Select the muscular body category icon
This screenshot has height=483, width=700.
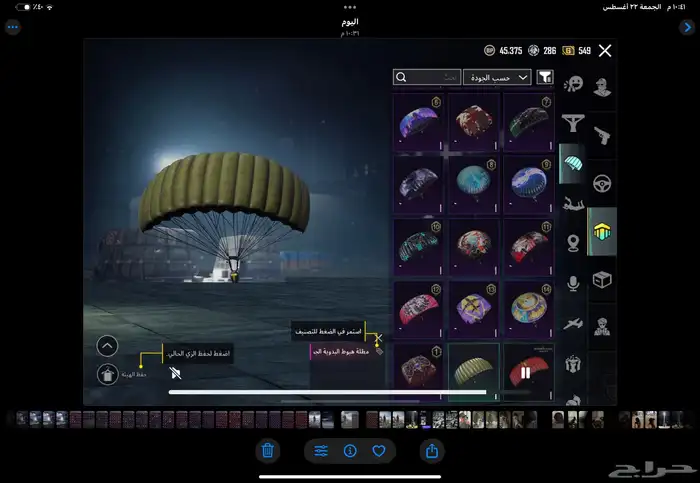pos(573,364)
